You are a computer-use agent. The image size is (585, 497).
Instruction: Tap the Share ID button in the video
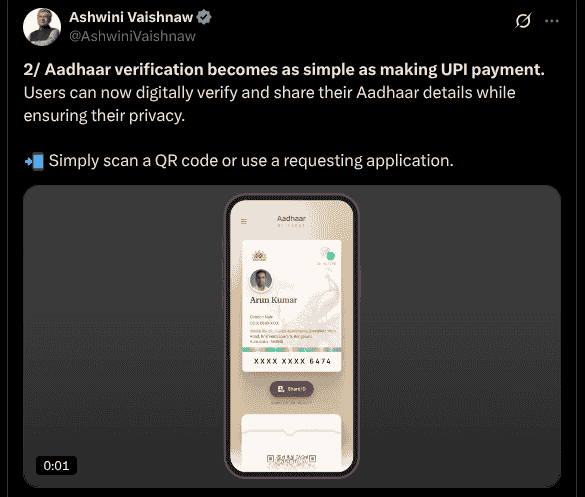(x=291, y=389)
